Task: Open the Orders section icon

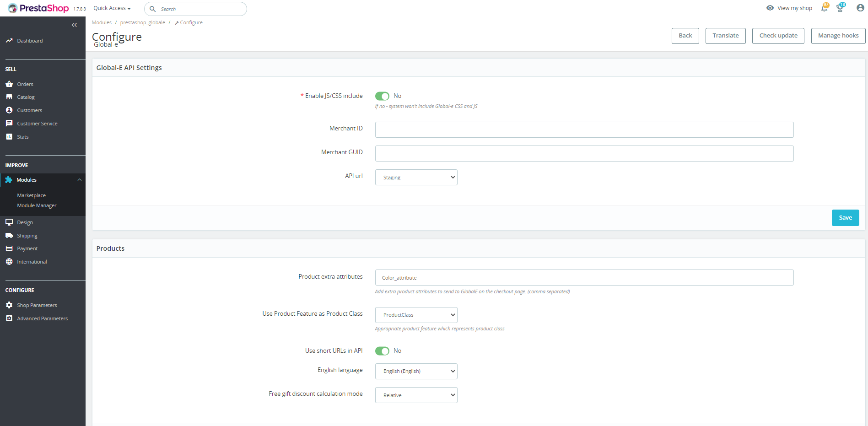Action: click(10, 84)
